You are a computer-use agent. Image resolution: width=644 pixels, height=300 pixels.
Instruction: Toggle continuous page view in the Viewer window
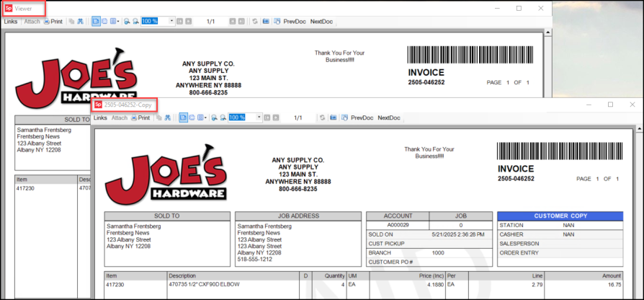(105, 22)
